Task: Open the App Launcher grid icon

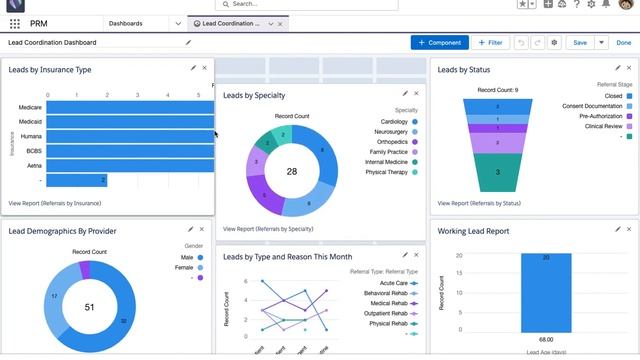Action: click(x=15, y=24)
